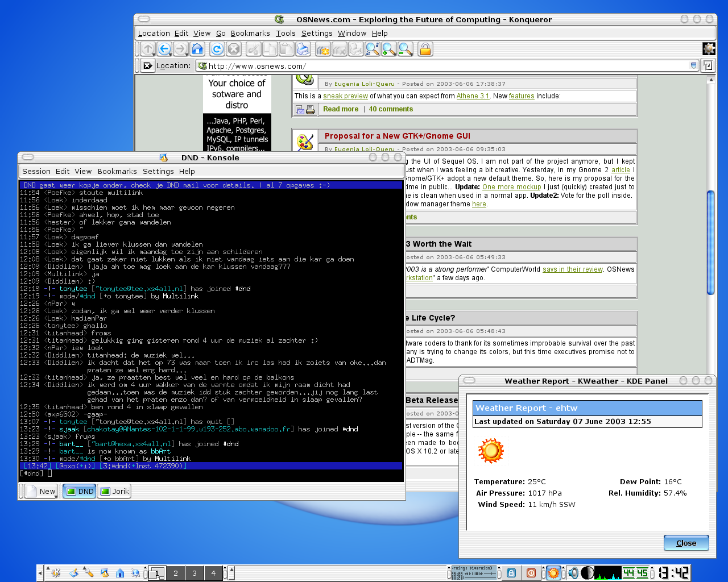Click the weather sun image in Weather Report
This screenshot has width=728, height=582.
[491, 451]
